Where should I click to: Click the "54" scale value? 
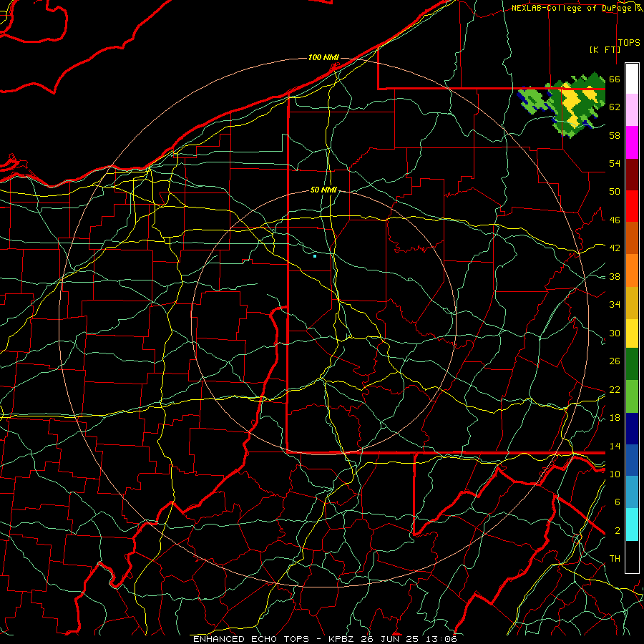pos(615,163)
